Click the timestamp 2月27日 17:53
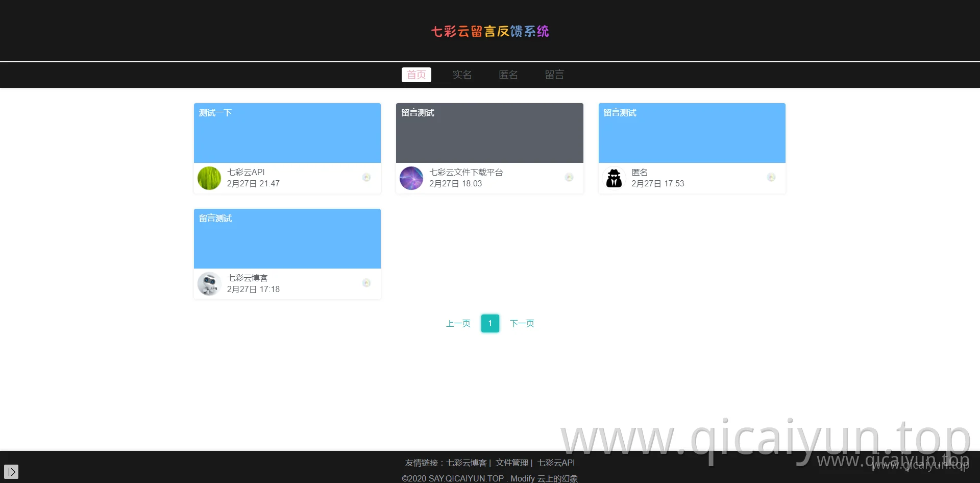The height and width of the screenshot is (483, 980). click(658, 184)
